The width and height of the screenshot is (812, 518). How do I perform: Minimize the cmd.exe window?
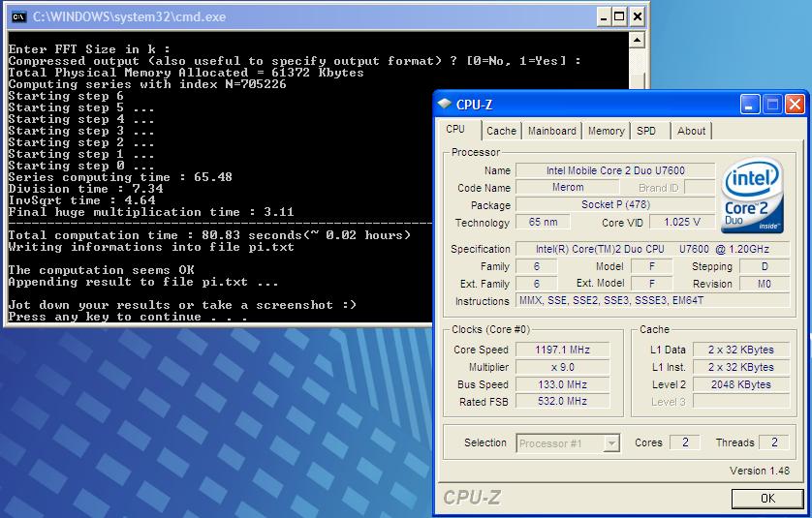tap(604, 17)
